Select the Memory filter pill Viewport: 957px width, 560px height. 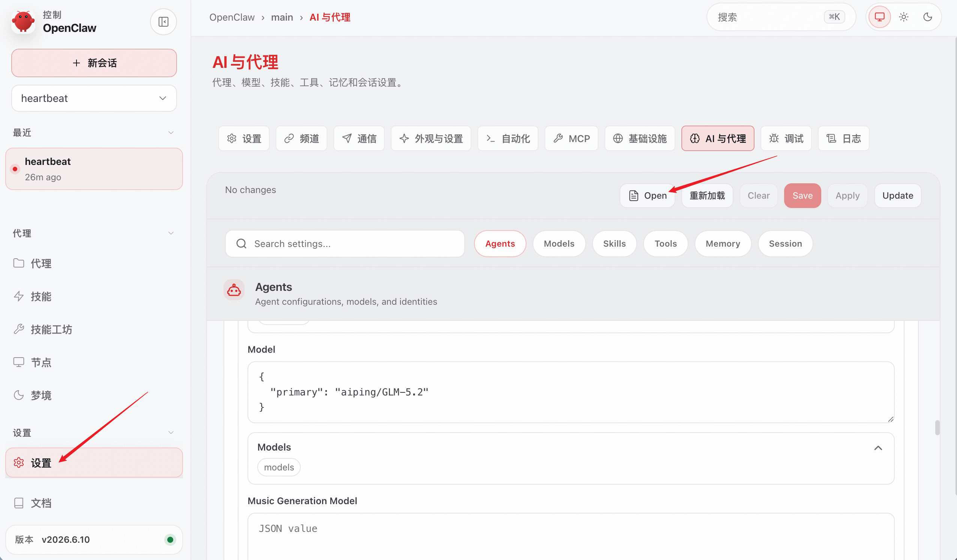coord(723,243)
